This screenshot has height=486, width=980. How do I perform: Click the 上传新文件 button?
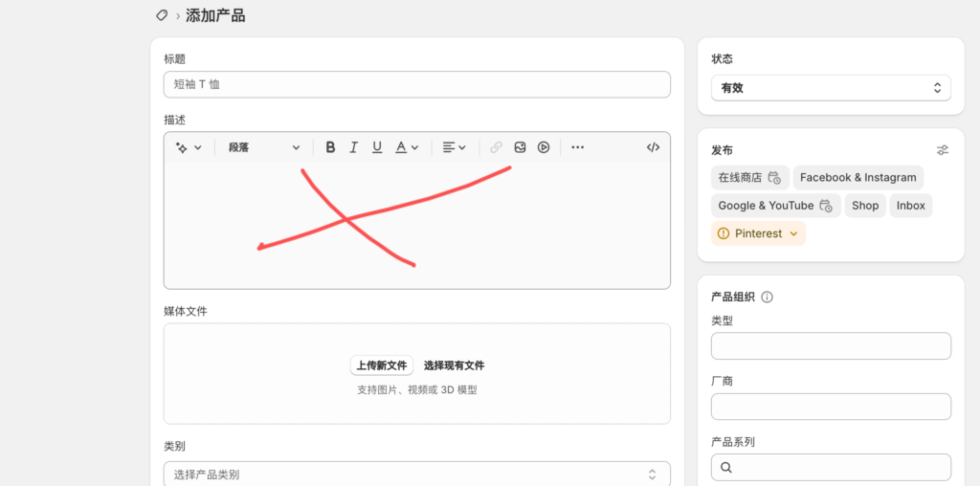pos(381,365)
